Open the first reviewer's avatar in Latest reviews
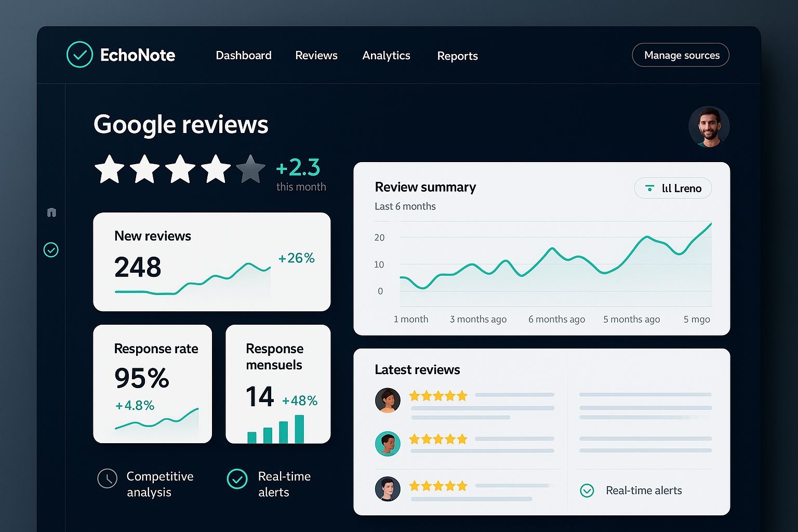The image size is (798, 532). [388, 400]
